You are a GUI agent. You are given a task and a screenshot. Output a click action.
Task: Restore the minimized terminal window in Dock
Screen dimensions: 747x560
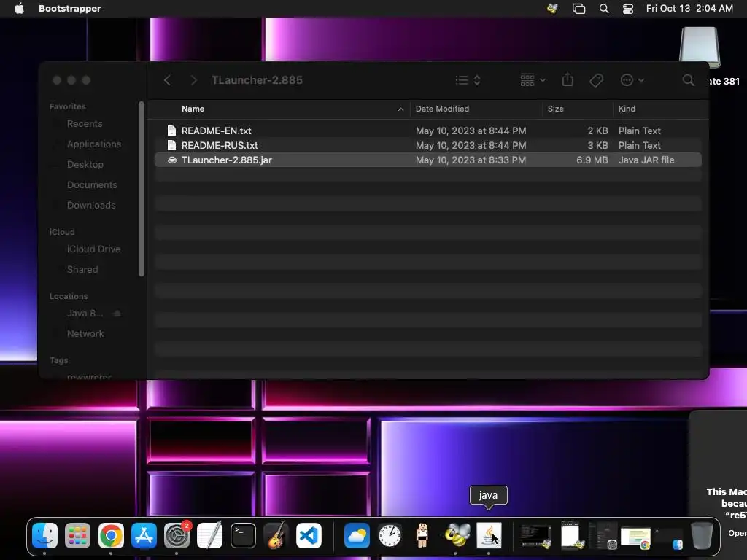pos(535,536)
